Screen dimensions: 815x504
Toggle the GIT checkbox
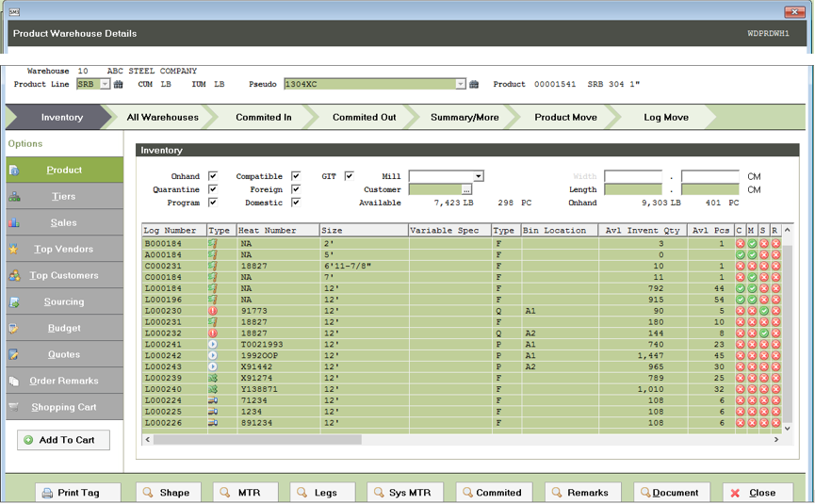click(x=350, y=176)
